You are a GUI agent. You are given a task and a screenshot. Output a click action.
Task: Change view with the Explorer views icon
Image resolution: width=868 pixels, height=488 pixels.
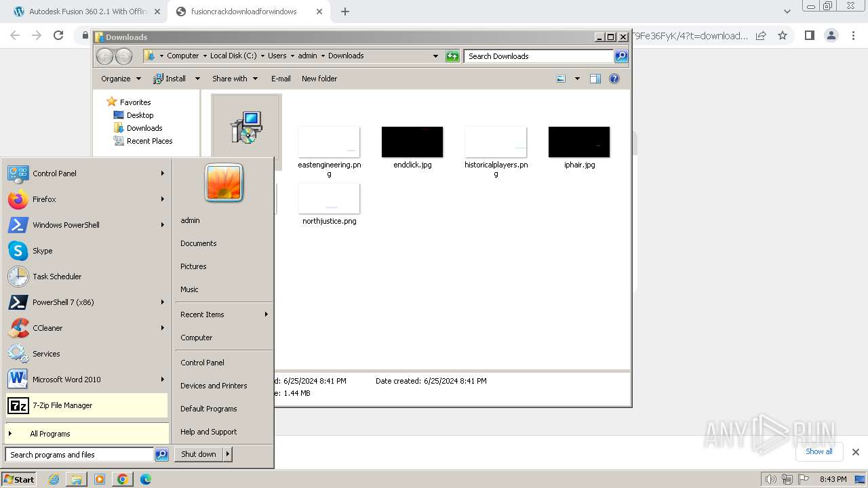(x=561, y=79)
